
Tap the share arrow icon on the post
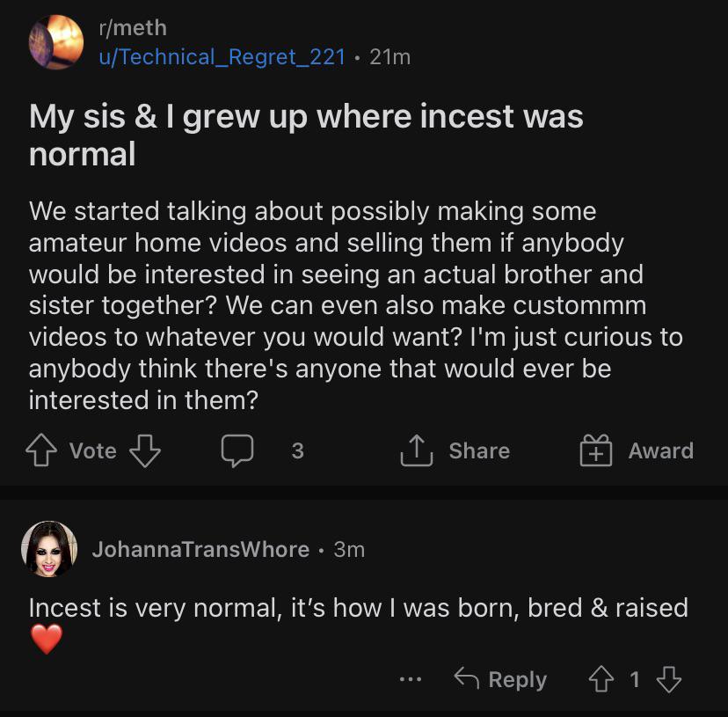pos(417,451)
